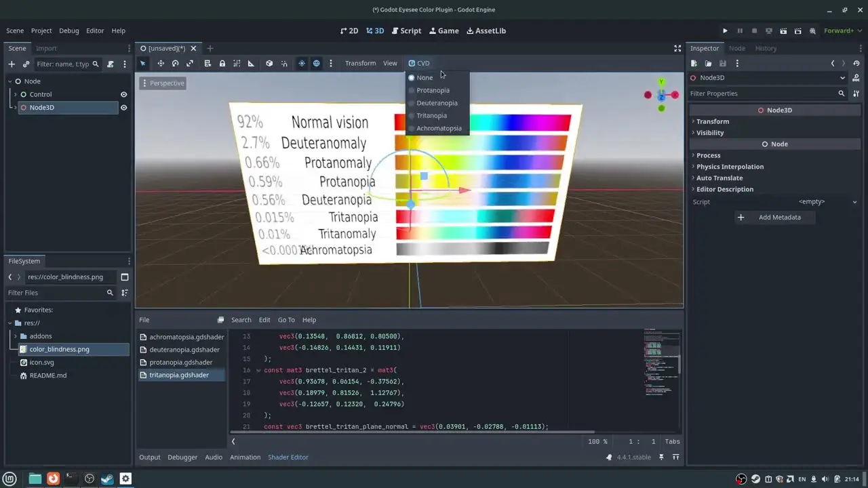Attach a script to the selected node
This screenshot has height=488, width=868.
pos(111,64)
